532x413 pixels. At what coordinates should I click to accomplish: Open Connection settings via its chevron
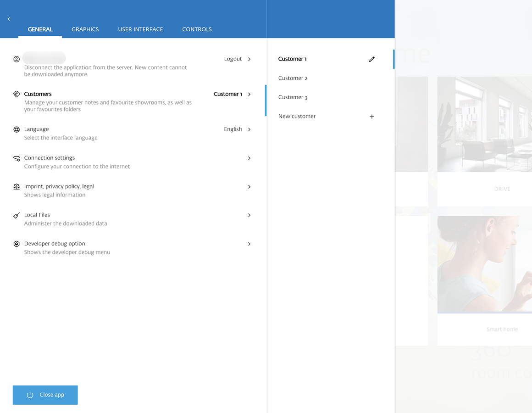(249, 158)
